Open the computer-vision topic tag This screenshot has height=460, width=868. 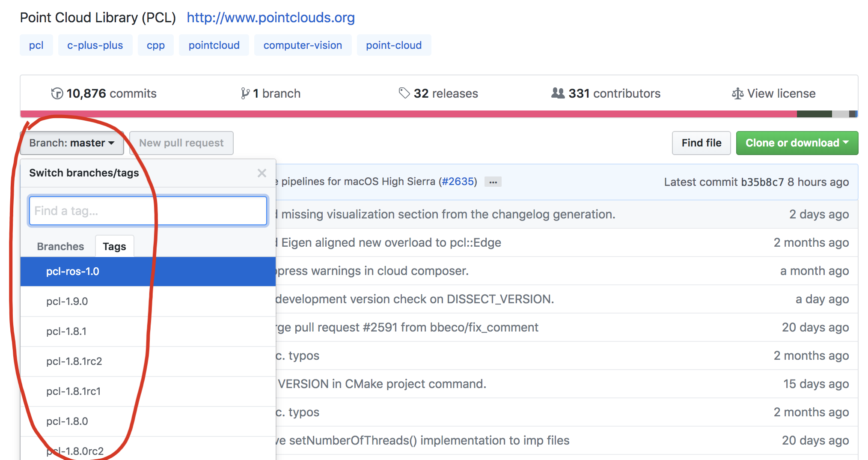pyautogui.click(x=303, y=45)
